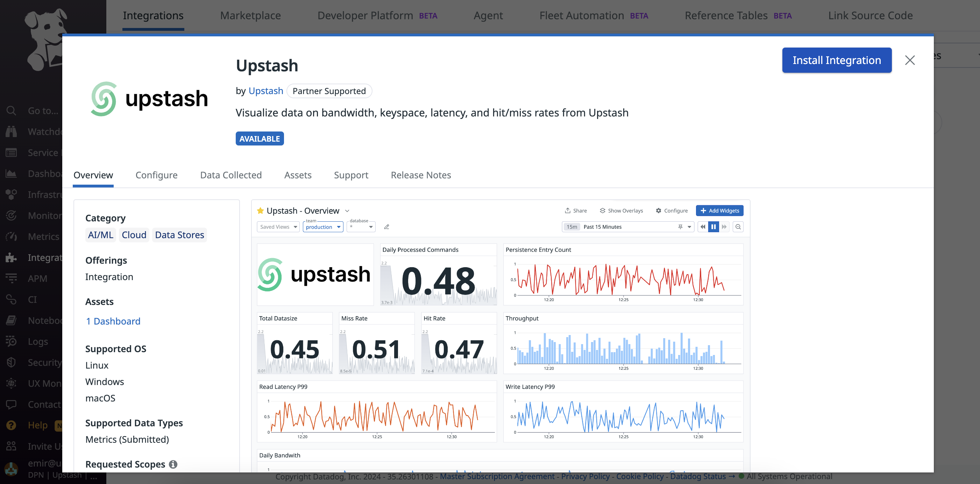This screenshot has height=484, width=980.
Task: Pause the dashboard live refresh
Action: point(713,227)
